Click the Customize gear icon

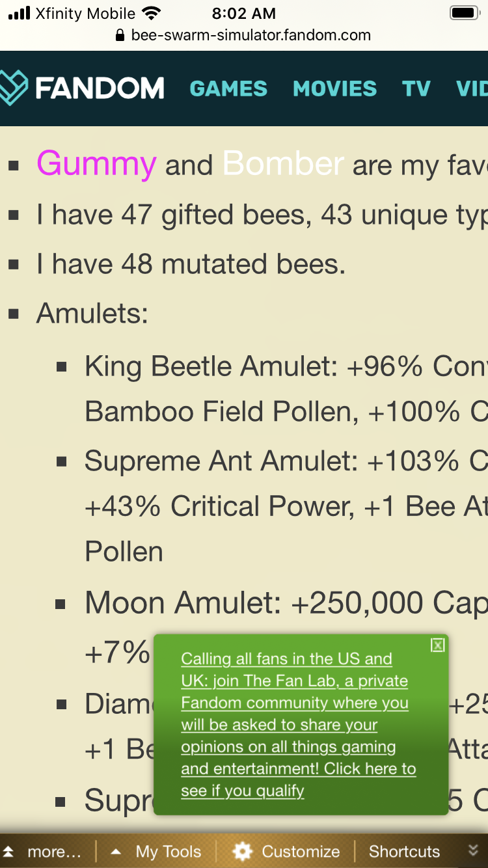242,851
